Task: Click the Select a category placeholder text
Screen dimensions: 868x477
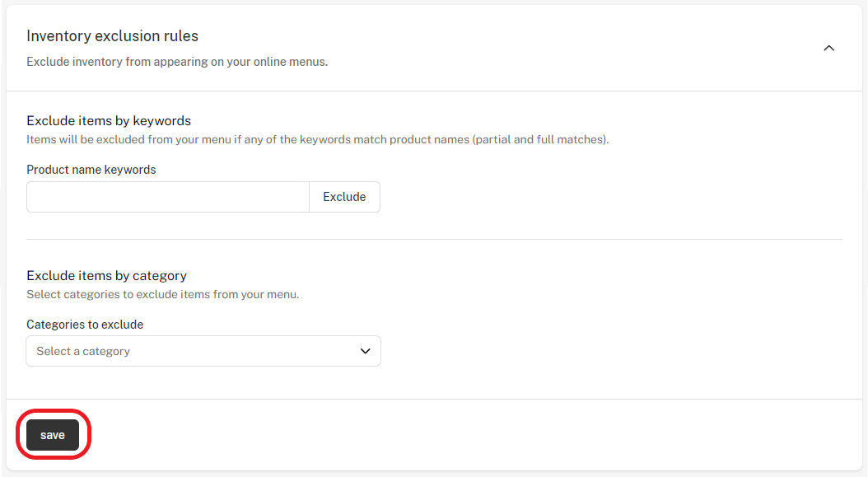Action: pos(82,351)
